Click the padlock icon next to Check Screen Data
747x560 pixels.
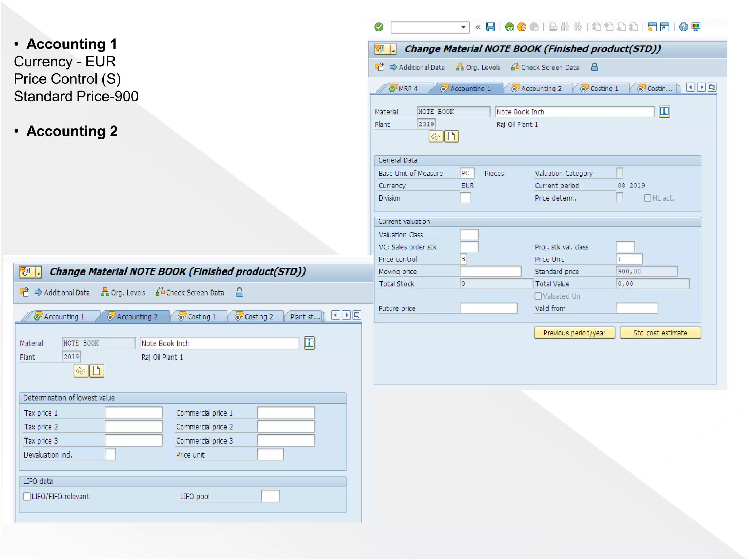pyautogui.click(x=595, y=67)
